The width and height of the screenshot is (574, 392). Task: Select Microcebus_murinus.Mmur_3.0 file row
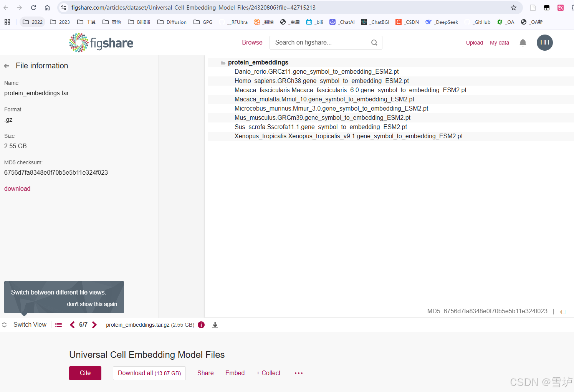click(391, 109)
